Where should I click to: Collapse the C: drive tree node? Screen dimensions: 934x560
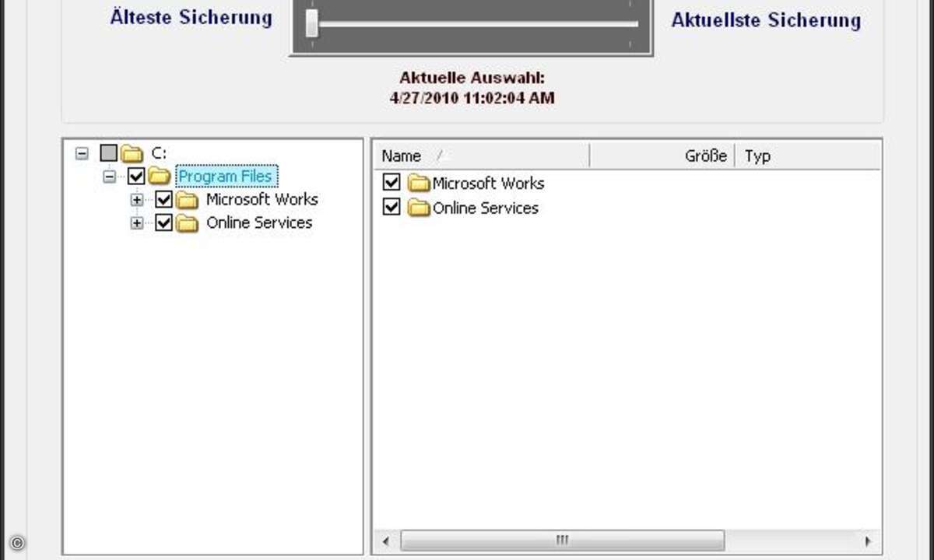click(82, 153)
